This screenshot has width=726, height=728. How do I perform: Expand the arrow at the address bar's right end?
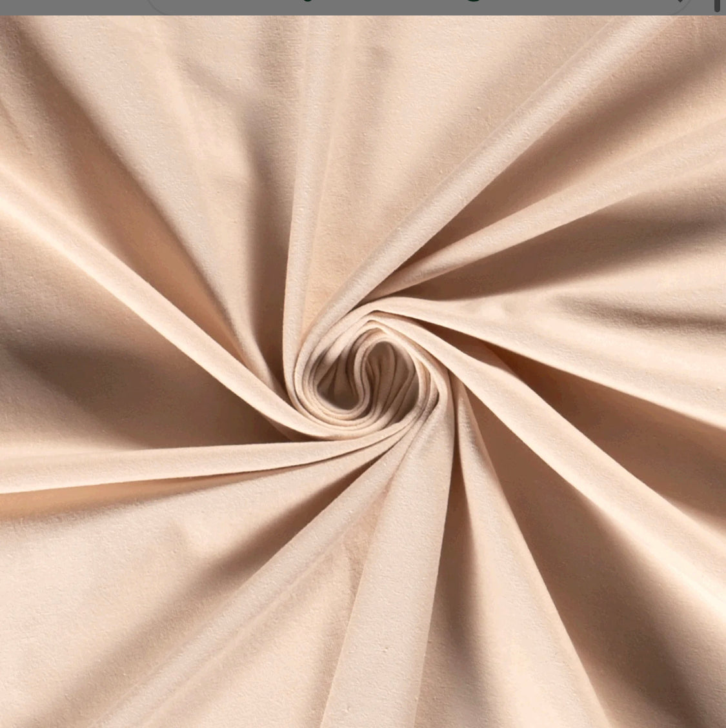pos(679,4)
